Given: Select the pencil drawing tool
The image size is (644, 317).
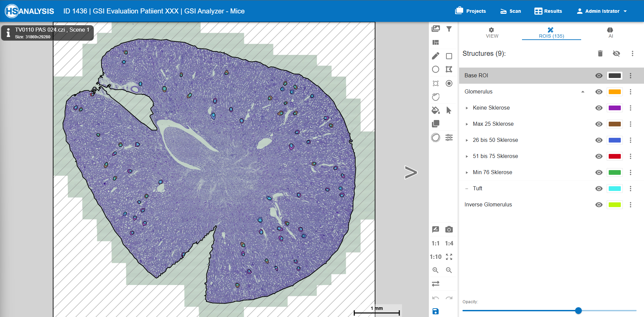Looking at the screenshot, I should (436, 56).
